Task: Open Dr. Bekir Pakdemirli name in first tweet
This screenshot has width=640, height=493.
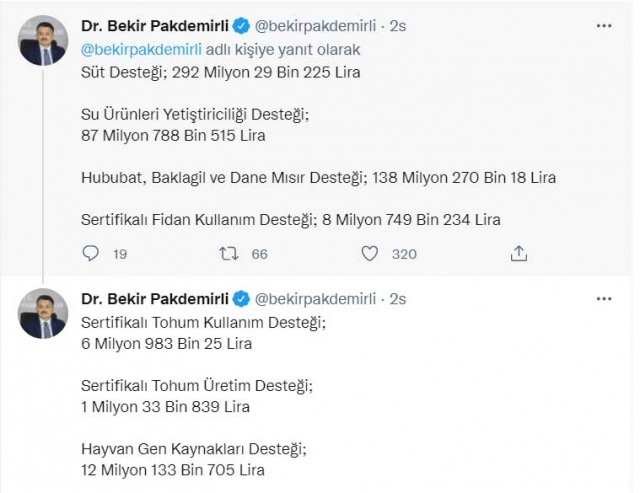Action: click(155, 26)
